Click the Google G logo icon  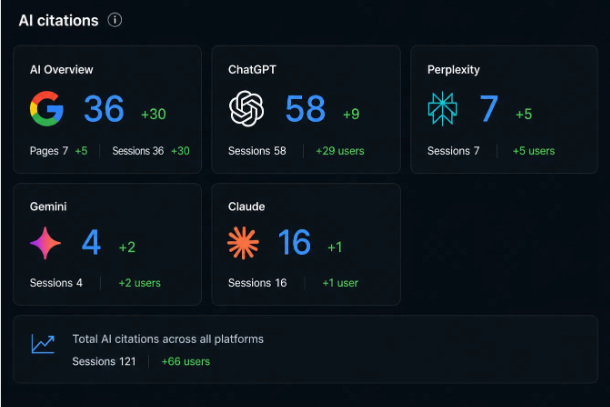pyautogui.click(x=47, y=109)
